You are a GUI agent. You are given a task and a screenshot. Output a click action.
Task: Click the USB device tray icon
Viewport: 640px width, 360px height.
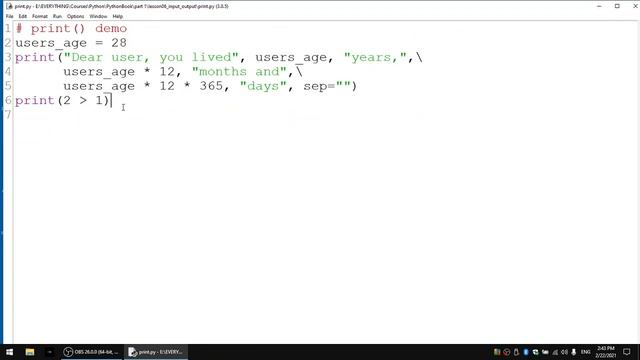pyautogui.click(x=516, y=352)
